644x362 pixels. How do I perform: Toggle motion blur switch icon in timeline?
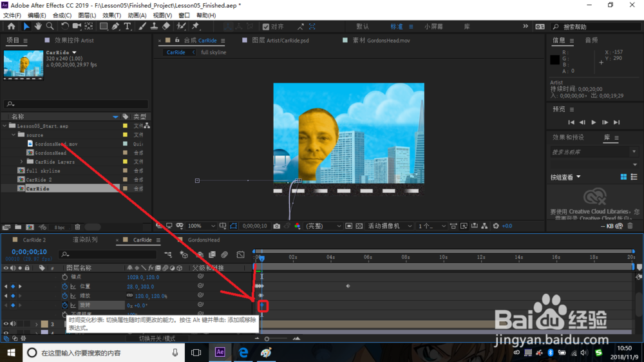(x=224, y=255)
